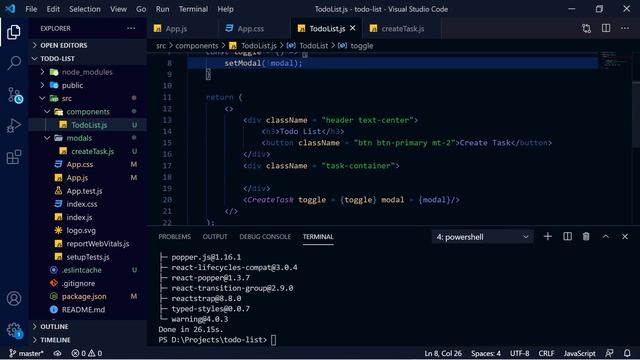Image resolution: width=640 pixels, height=360 pixels.
Task: Open the Search view in activity bar
Action: pyautogui.click(x=14, y=63)
